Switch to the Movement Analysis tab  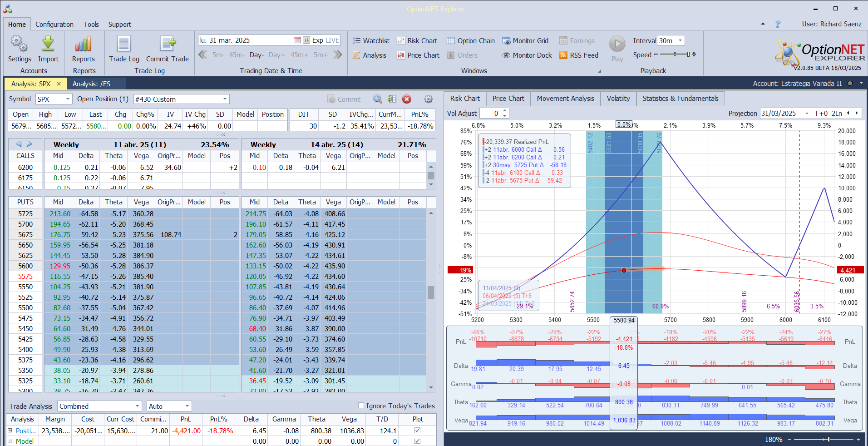pos(565,99)
